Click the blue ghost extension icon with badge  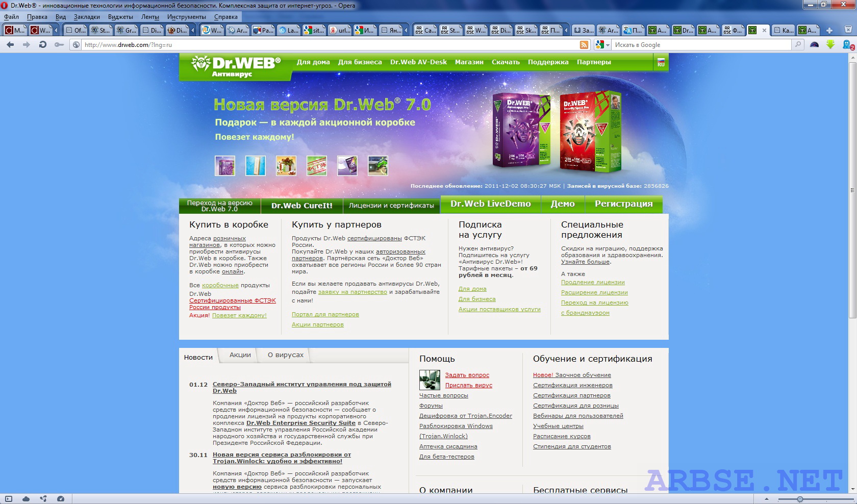pos(848,45)
